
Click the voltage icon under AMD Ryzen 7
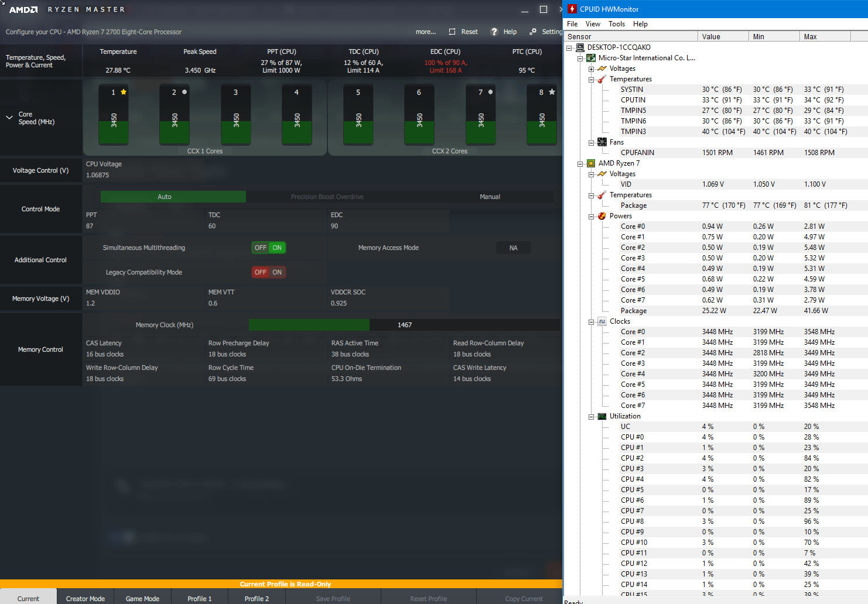coord(602,174)
